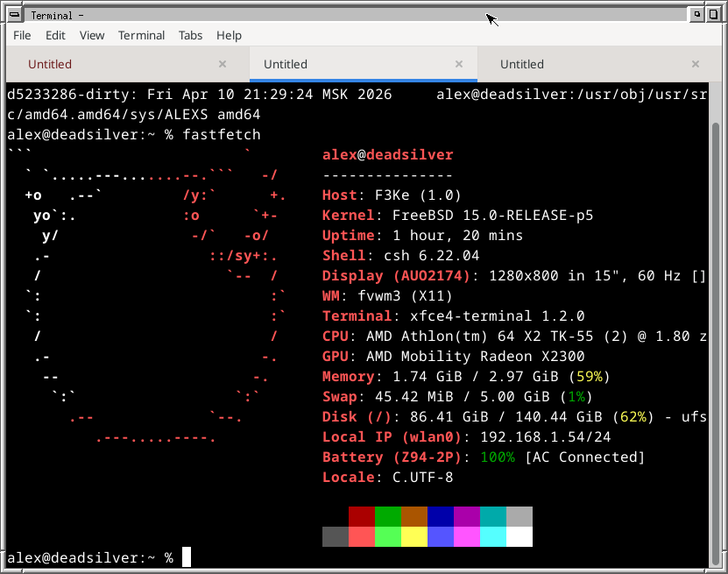Click the bright magenta color block
728x574 pixels.
(x=467, y=536)
